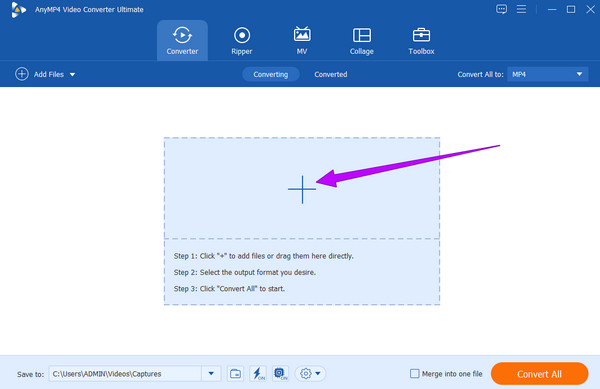Click the AnyMP4 app logo
The height and width of the screenshot is (389, 600).
click(x=18, y=10)
